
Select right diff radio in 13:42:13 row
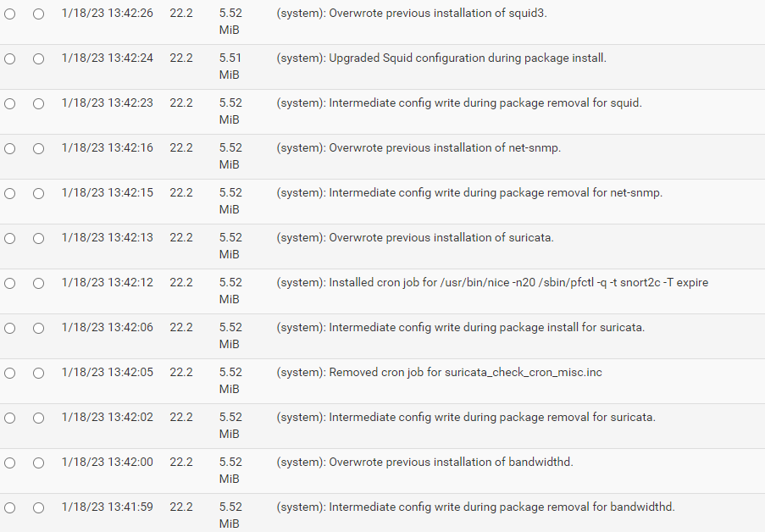click(x=38, y=239)
